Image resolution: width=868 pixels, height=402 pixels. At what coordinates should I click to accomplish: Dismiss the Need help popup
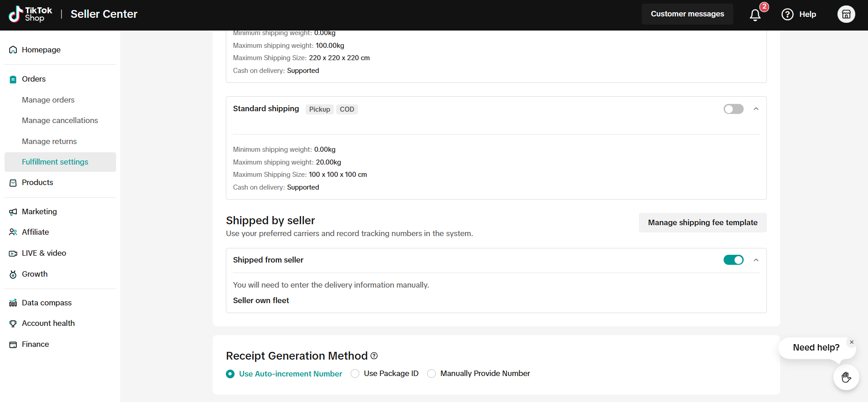click(x=852, y=342)
